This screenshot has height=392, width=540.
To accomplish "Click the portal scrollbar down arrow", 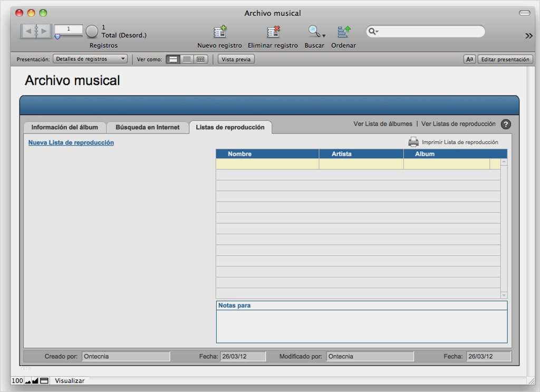I will 504,295.
